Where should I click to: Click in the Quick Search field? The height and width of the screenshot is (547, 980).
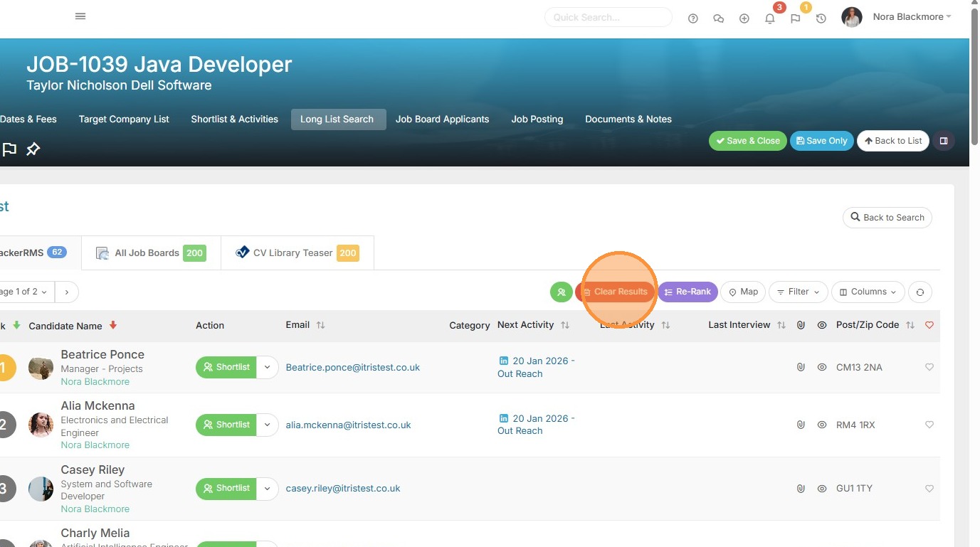[608, 17]
